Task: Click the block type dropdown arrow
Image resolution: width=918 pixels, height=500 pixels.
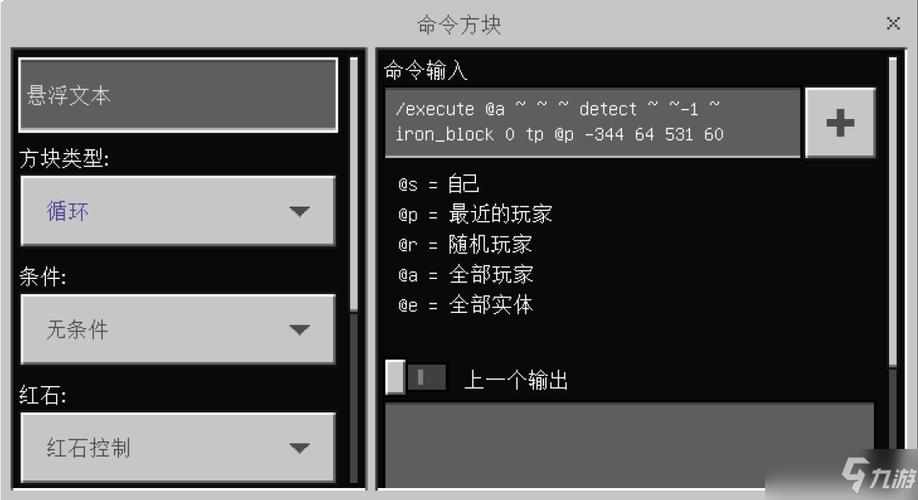Action: point(299,211)
